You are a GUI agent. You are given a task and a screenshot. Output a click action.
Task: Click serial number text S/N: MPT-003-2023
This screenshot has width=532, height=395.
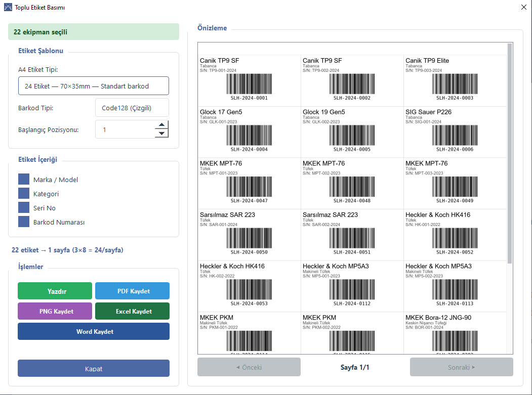tap(424, 173)
